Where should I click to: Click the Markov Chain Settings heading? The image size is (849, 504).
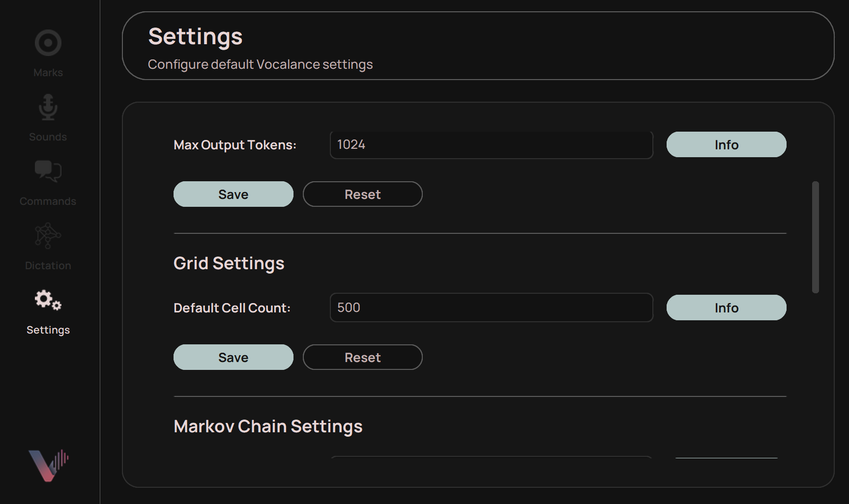coord(268,426)
